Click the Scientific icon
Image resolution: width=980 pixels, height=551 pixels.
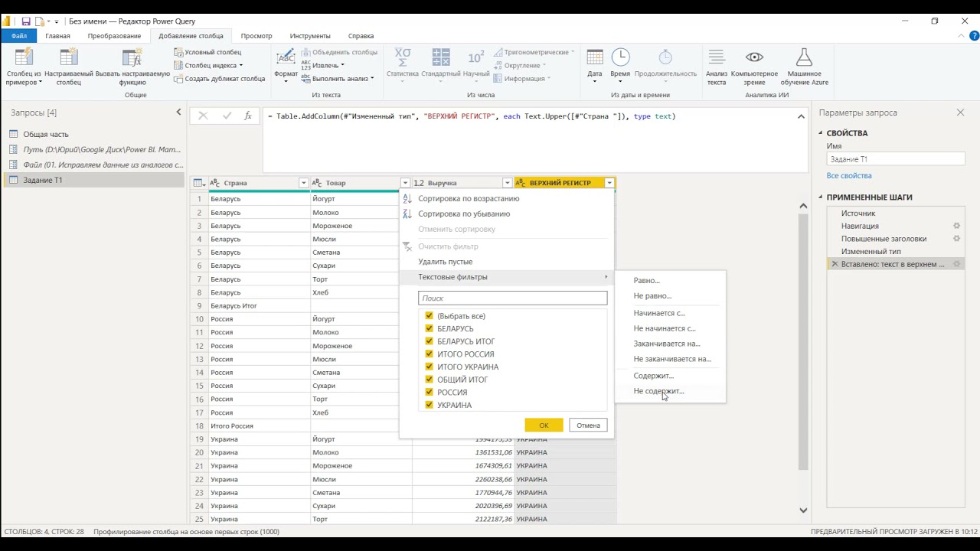[476, 58]
